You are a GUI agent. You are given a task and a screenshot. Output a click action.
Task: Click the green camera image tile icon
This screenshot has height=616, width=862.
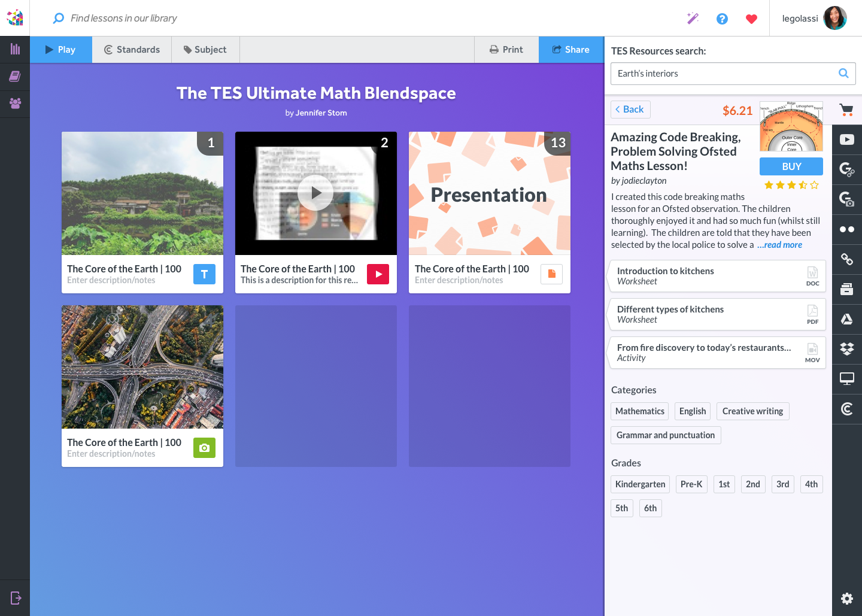tap(204, 448)
